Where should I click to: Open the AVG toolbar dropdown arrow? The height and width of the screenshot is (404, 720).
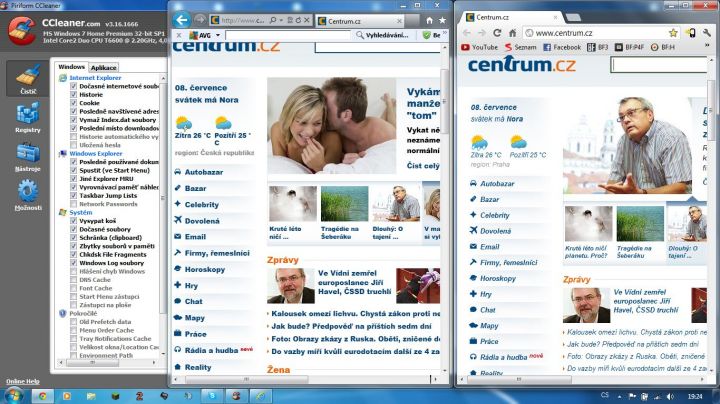point(218,35)
